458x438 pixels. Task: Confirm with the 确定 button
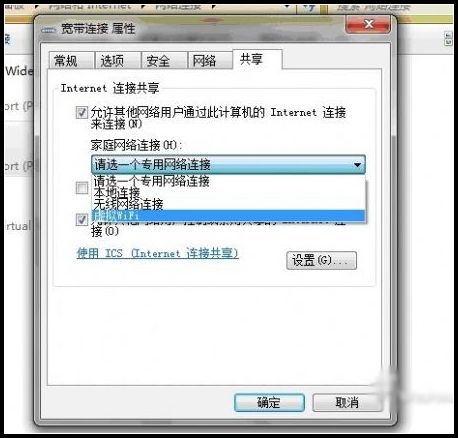click(269, 402)
